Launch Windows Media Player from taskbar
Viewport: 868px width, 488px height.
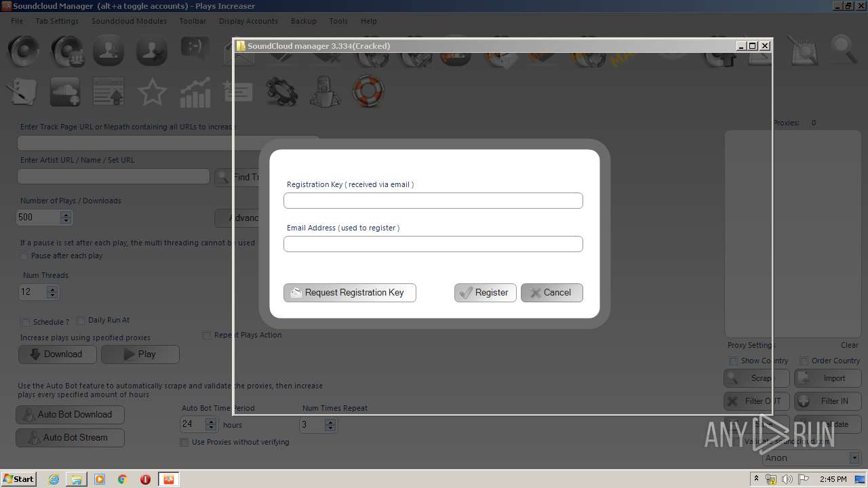pos(100,479)
